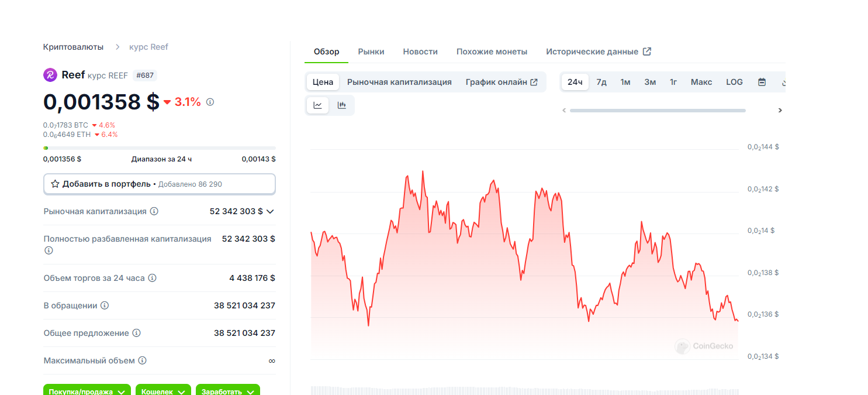Click the right arrow of chart toolbar scroller
Viewport: 868px width, 395px height.
pos(780,110)
